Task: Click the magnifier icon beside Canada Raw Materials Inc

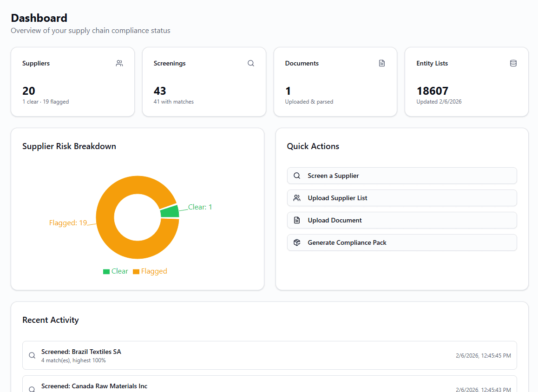Action: [x=32, y=389]
